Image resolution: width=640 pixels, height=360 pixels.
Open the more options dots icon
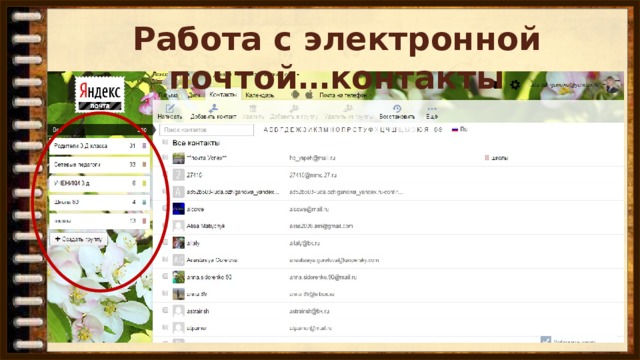point(432,109)
